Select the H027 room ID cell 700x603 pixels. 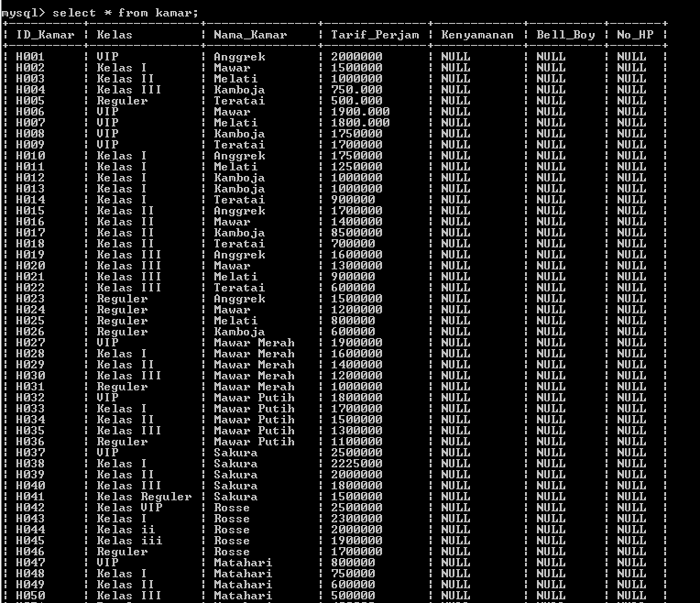click(x=30, y=343)
